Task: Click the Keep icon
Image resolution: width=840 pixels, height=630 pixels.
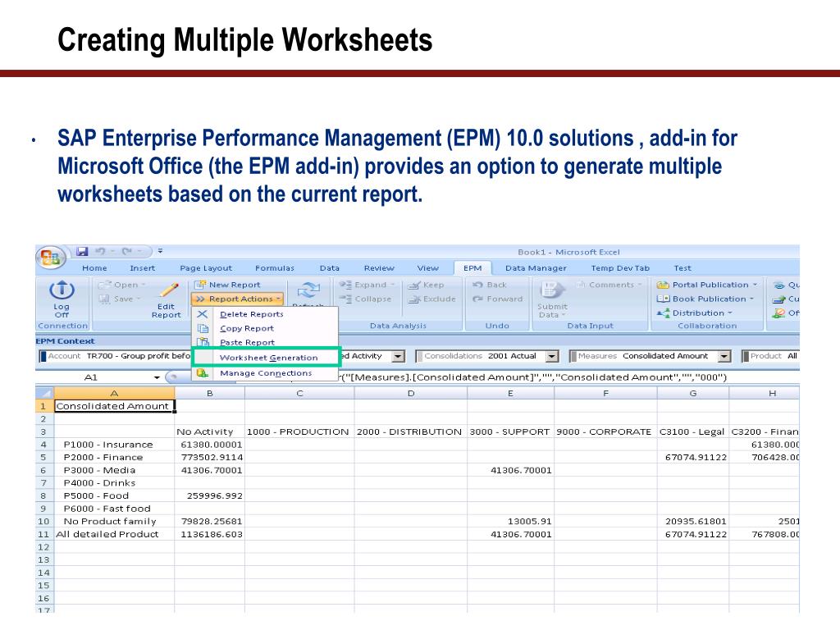Action: coord(413,285)
